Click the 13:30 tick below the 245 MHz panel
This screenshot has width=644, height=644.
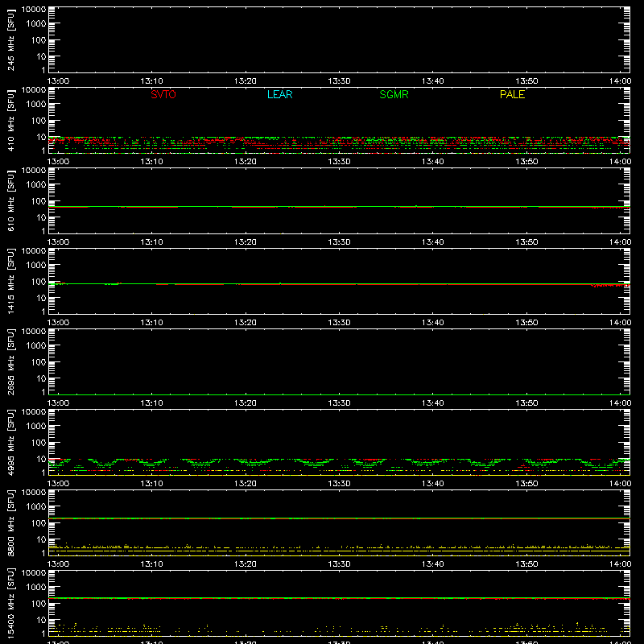(339, 81)
